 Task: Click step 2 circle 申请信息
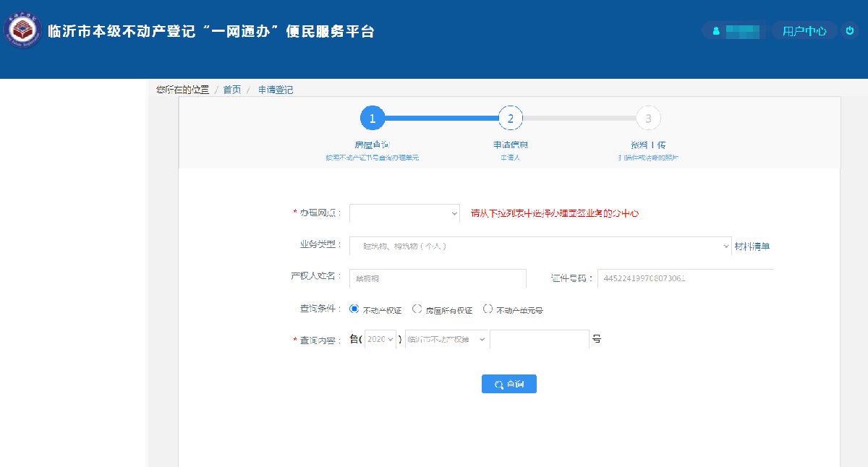coord(510,119)
